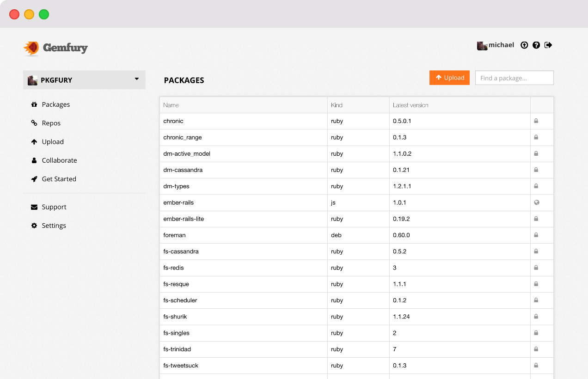
Task: Open Repos in sidebar
Action: click(x=51, y=123)
